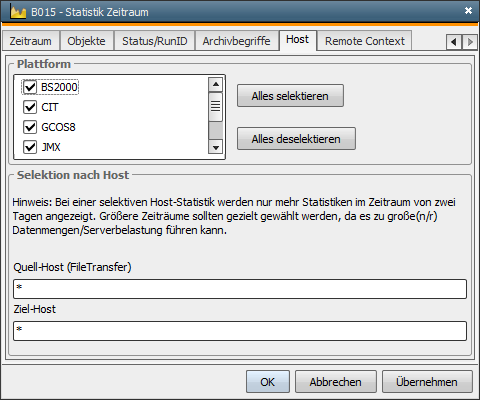
Task: Open the Remote Context tab
Action: (x=365, y=41)
